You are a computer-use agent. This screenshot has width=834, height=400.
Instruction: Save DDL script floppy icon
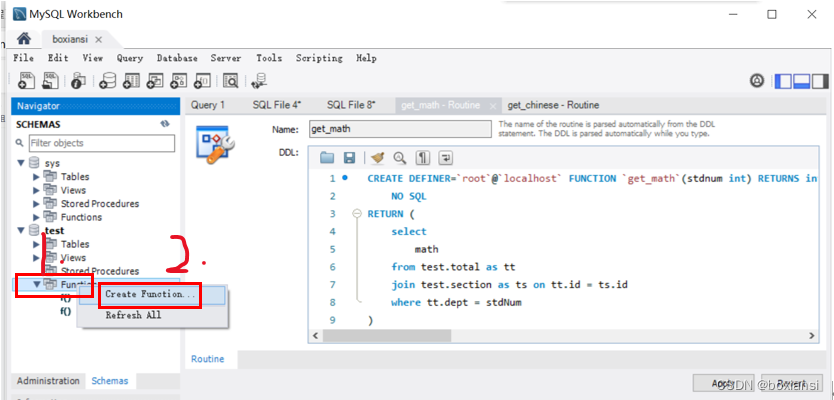click(x=349, y=157)
